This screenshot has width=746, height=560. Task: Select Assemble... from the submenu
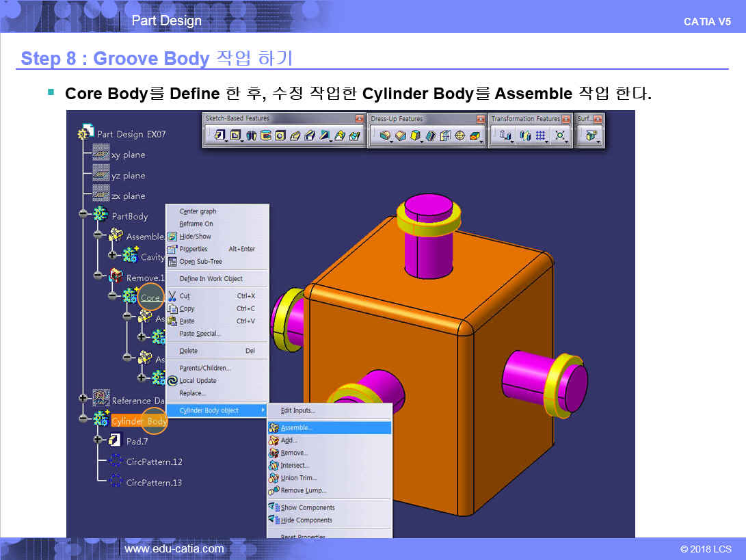[x=296, y=427]
